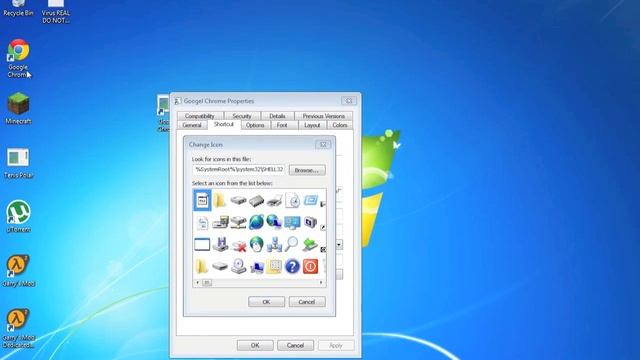Click the Recycle Bin desktop icon
Image resolution: width=640 pixels, height=360 pixels.
click(x=18, y=8)
